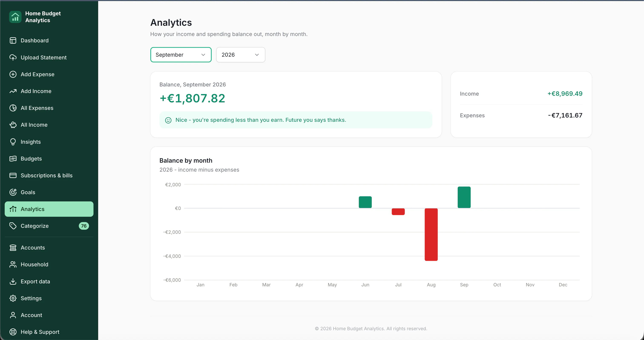Click the Budgets banknote icon

point(13,158)
